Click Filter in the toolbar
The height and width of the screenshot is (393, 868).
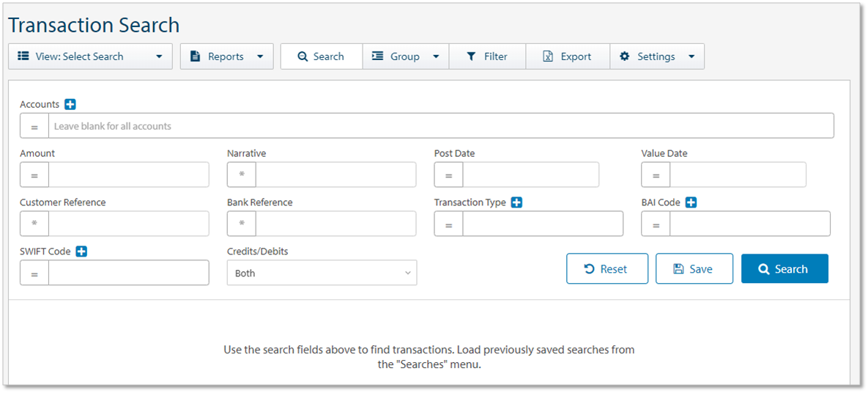click(487, 56)
